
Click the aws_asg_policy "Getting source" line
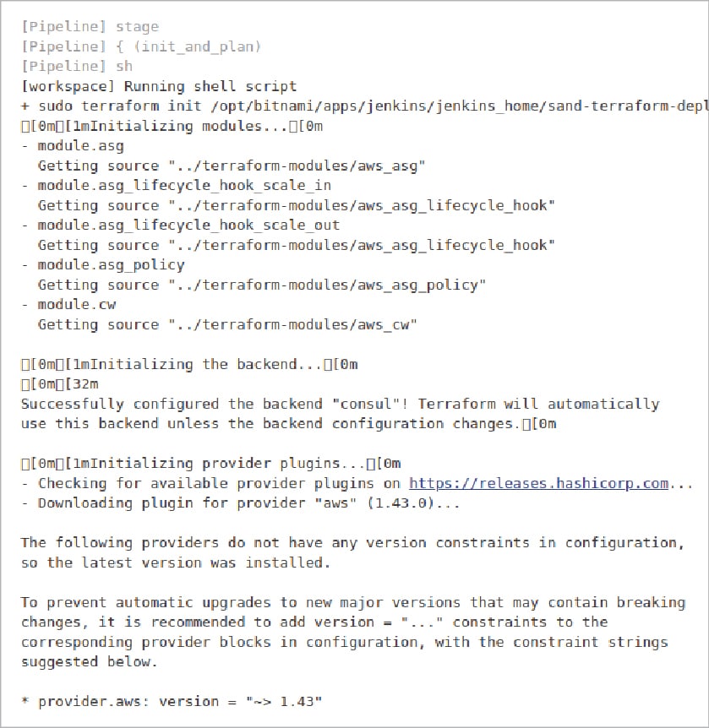(x=262, y=285)
